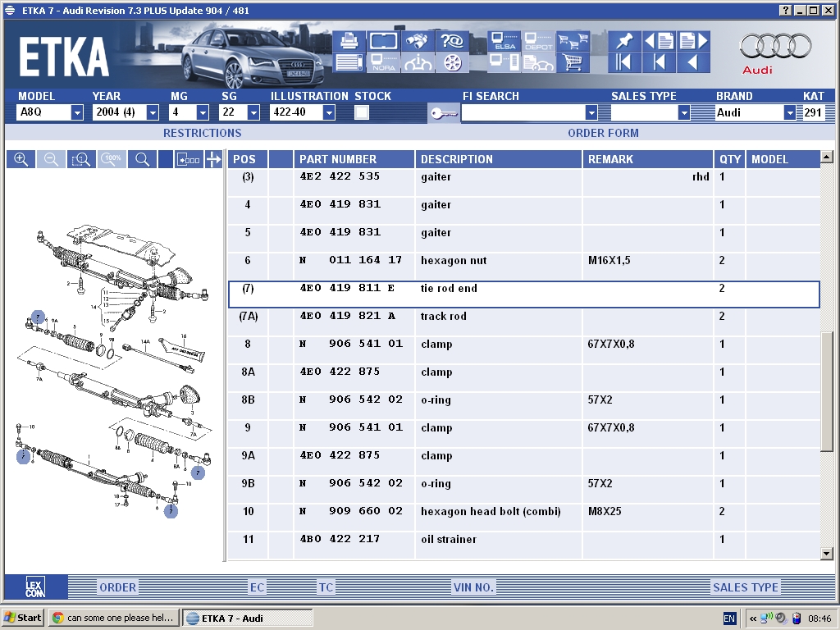Open the MODEL dropdown
Screen dimensions: 840x630
(77, 112)
